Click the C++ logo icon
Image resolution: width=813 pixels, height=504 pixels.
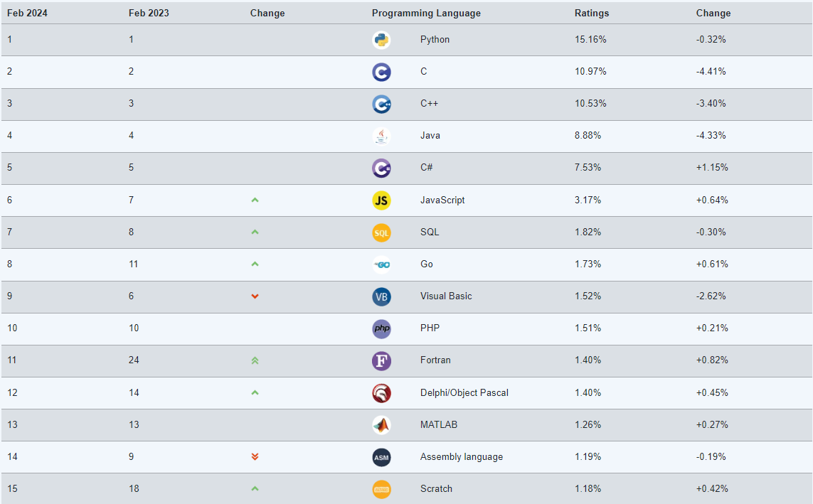[x=381, y=104]
